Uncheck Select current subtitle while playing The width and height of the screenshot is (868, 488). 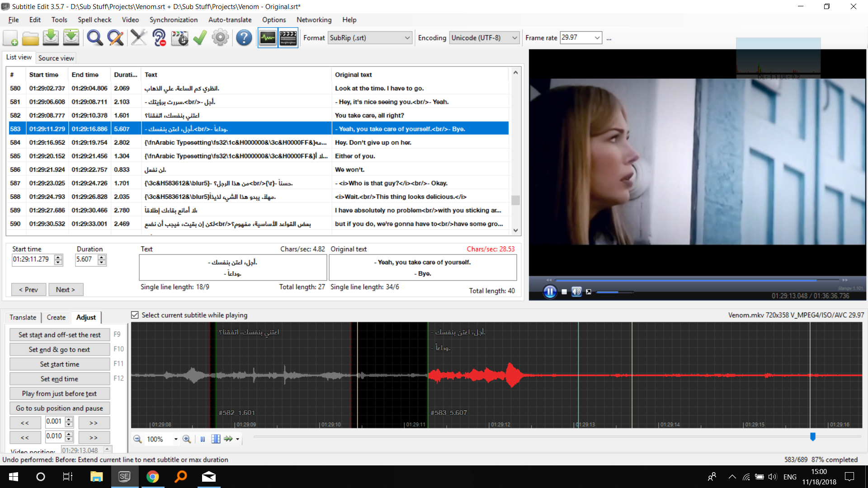(135, 315)
